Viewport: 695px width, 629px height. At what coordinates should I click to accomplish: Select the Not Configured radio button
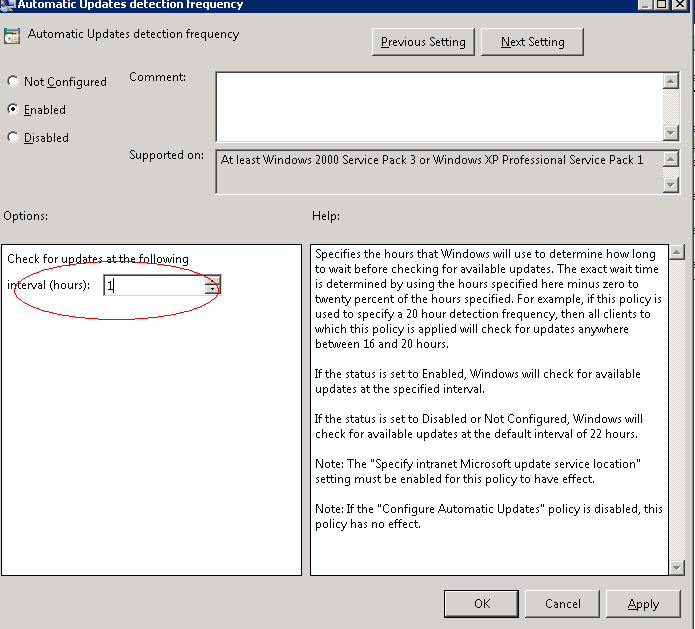(13, 82)
